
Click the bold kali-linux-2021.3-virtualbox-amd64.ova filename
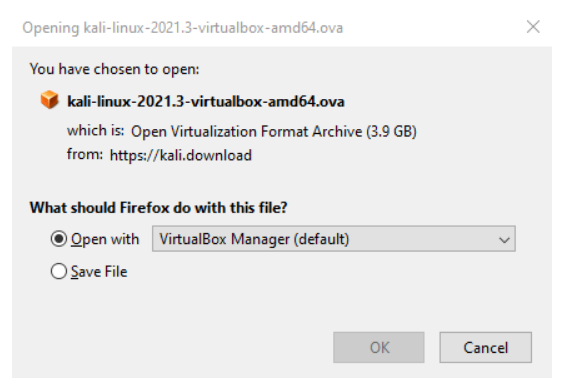click(x=206, y=101)
